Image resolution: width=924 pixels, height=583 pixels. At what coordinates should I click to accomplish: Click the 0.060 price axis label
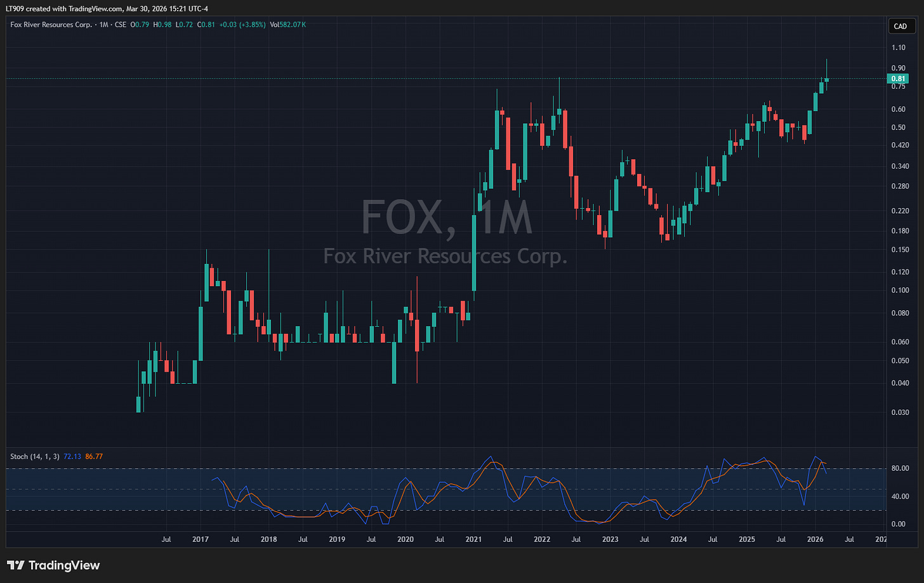point(901,342)
